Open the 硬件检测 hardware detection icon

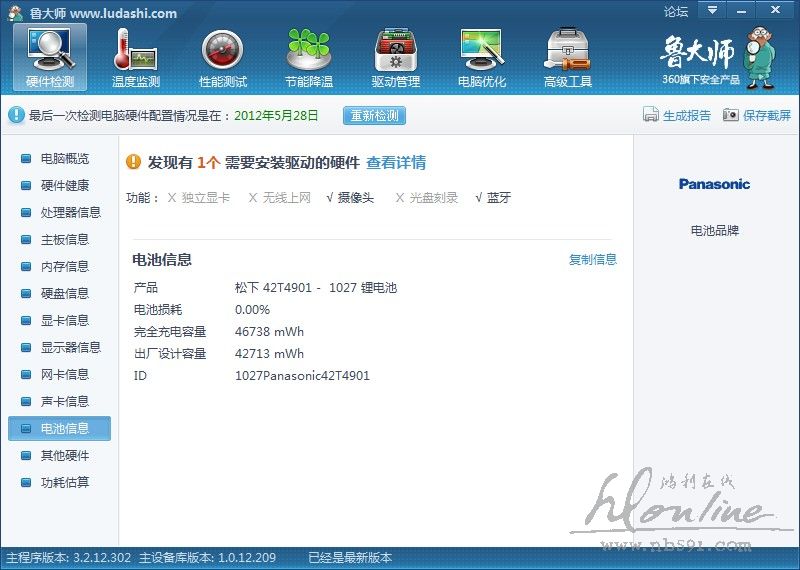coord(50,57)
